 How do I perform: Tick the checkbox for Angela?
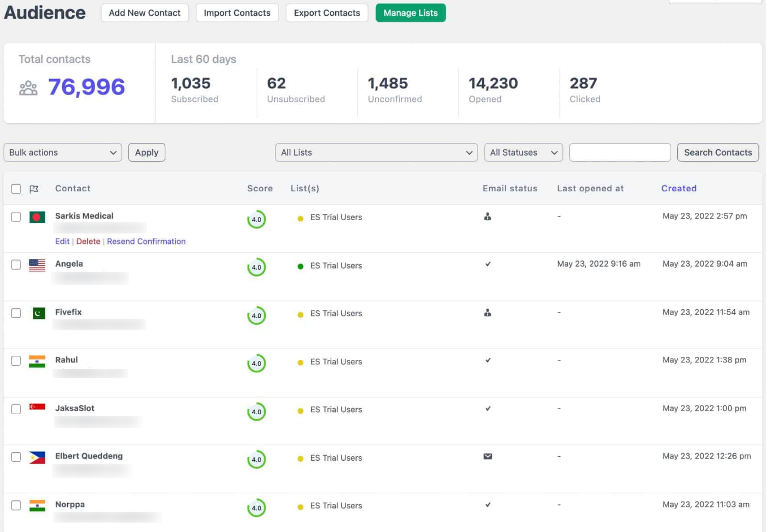tap(16, 264)
